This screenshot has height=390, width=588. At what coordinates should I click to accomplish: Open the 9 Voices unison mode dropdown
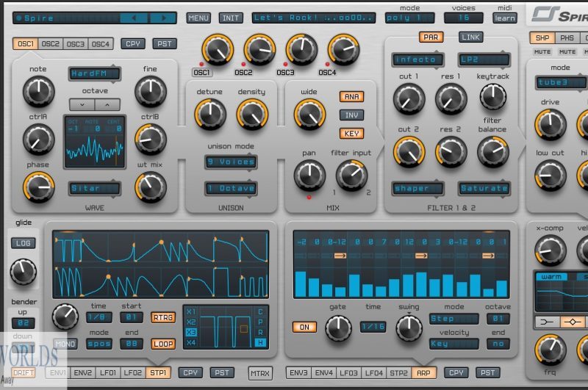231,162
